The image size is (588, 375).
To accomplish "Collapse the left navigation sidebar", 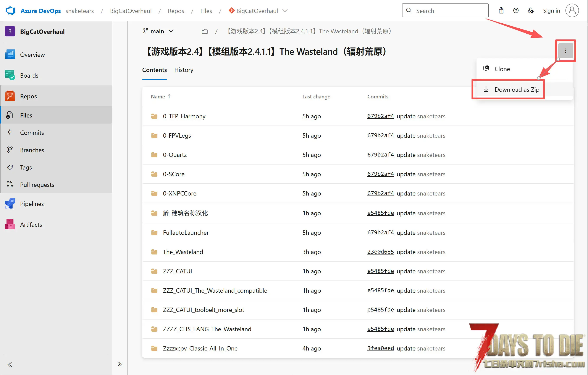I will 10,365.
